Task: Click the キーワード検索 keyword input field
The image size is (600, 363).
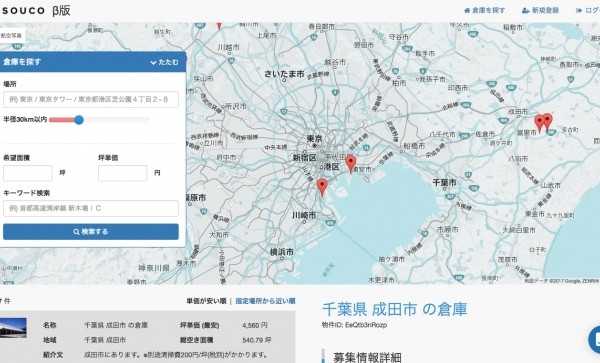Action: pyautogui.click(x=91, y=208)
